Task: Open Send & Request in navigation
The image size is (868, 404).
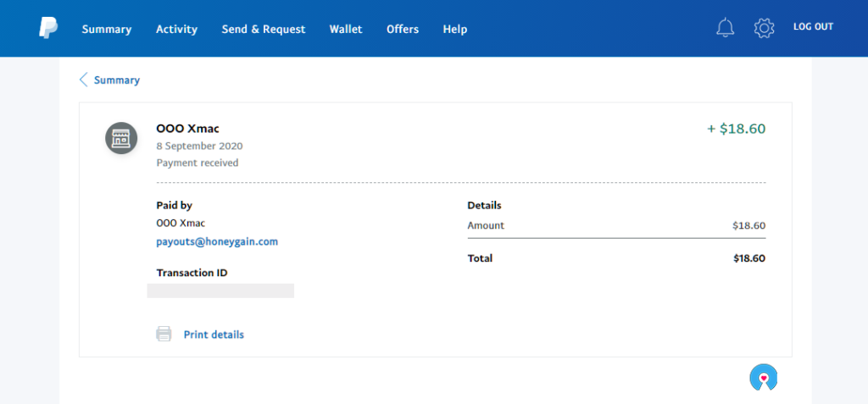Action: pos(264,30)
